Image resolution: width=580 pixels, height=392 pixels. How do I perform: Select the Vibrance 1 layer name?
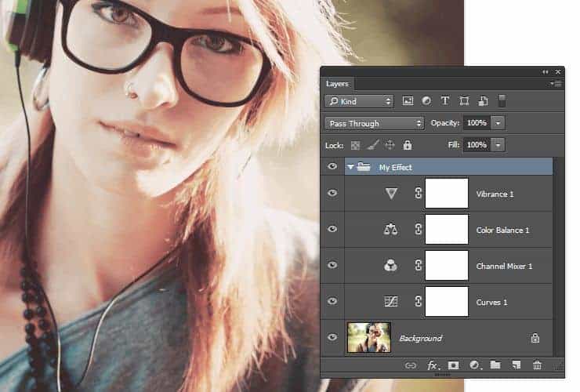[495, 194]
